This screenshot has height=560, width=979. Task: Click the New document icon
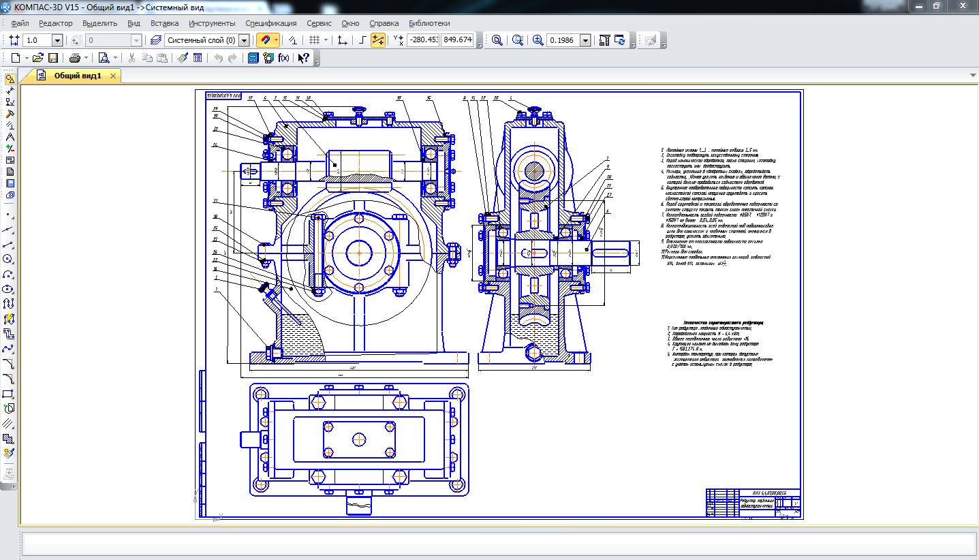(x=16, y=58)
